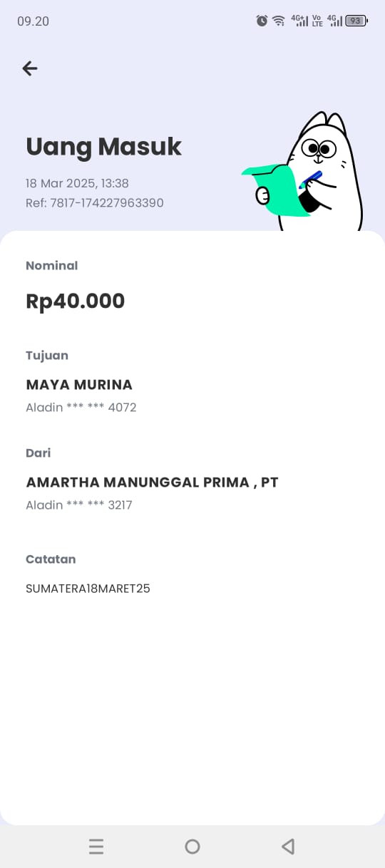Viewport: 385px width, 868px height.
Task: Tap the first 4G signal bars icon
Action: (x=299, y=21)
